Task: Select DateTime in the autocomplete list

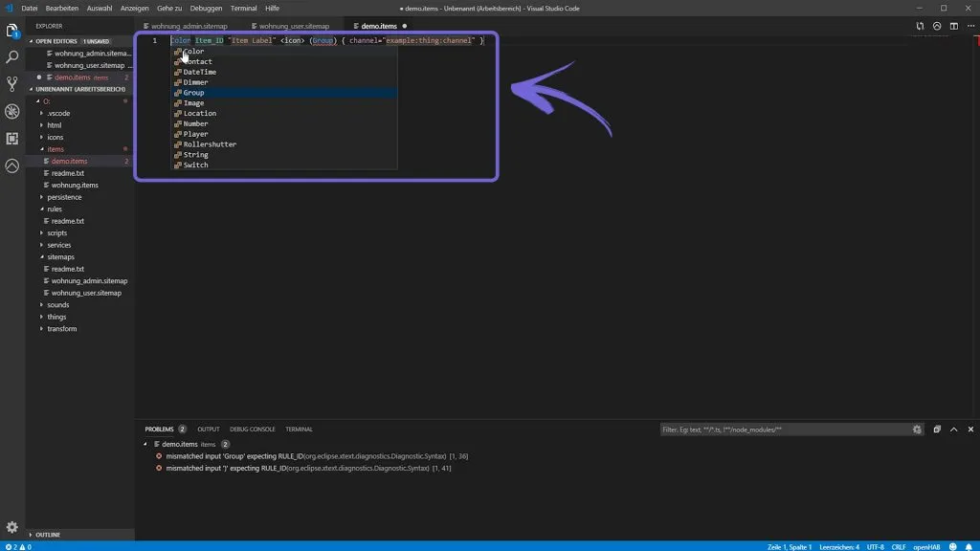Action: coord(284,72)
